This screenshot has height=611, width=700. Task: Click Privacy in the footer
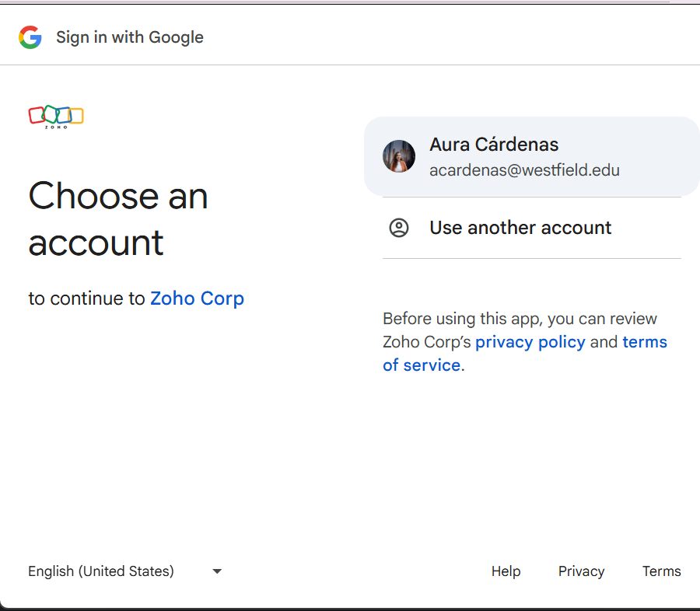(x=581, y=571)
